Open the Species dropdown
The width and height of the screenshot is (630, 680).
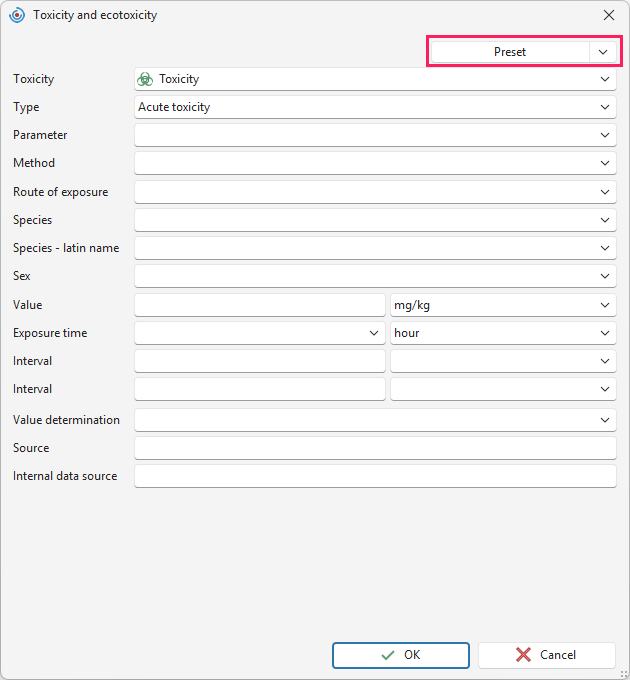375,220
